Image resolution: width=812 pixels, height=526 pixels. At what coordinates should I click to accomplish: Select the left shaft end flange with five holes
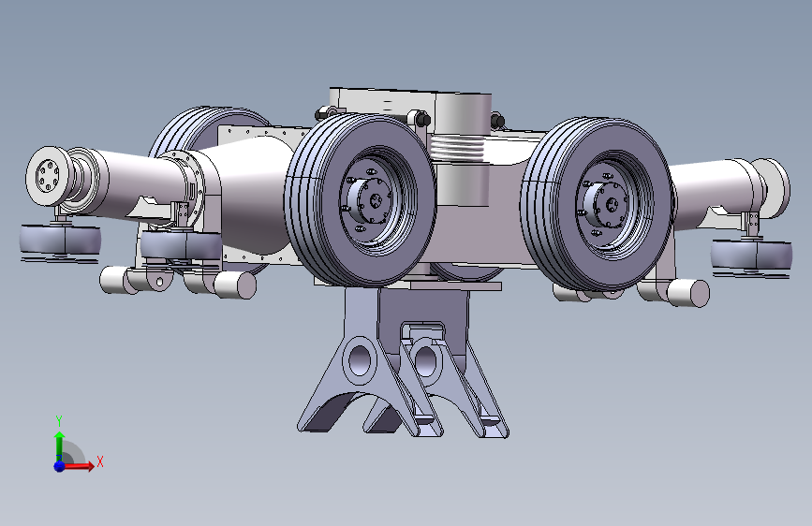(x=48, y=177)
